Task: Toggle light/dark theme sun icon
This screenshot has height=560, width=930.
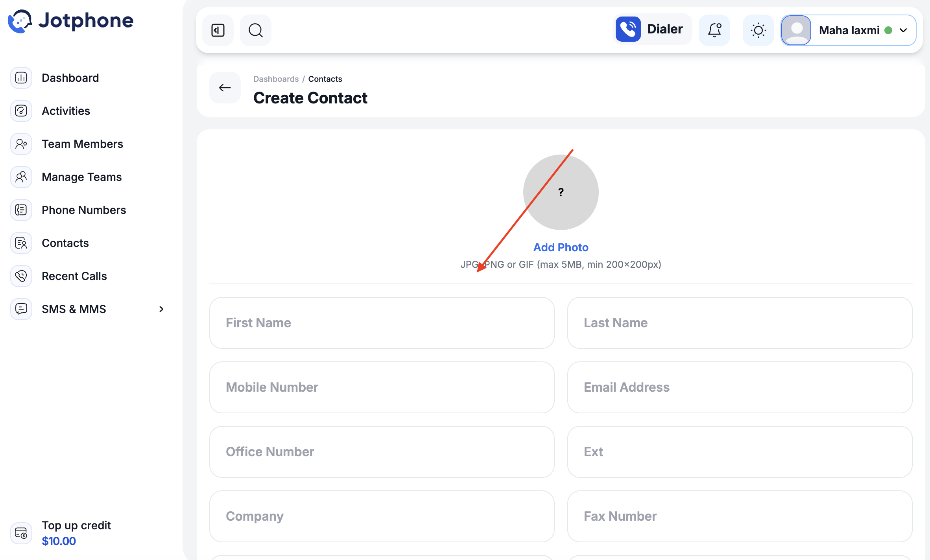Action: 758,30
